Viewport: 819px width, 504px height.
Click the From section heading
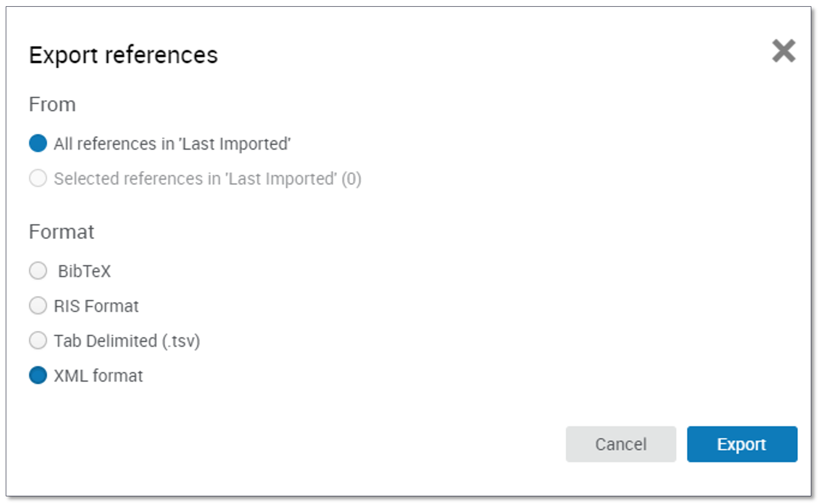click(52, 105)
